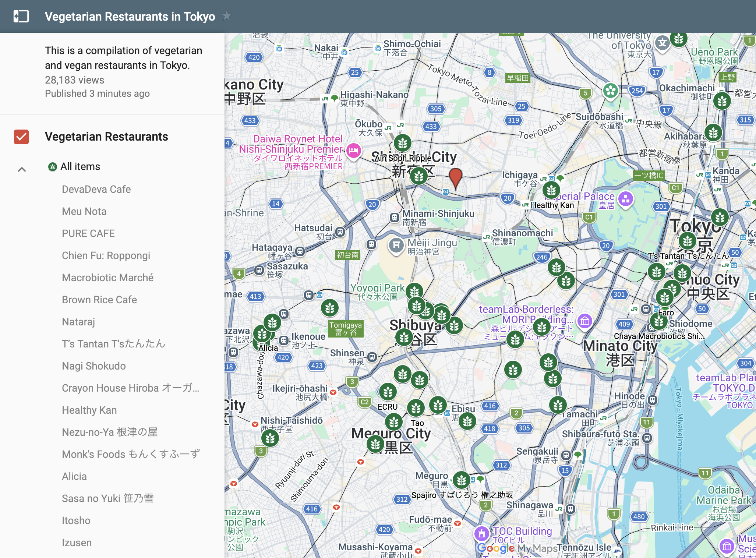This screenshot has width=756, height=558.
Task: Open Sasa no Yuki entry
Action: 108,498
